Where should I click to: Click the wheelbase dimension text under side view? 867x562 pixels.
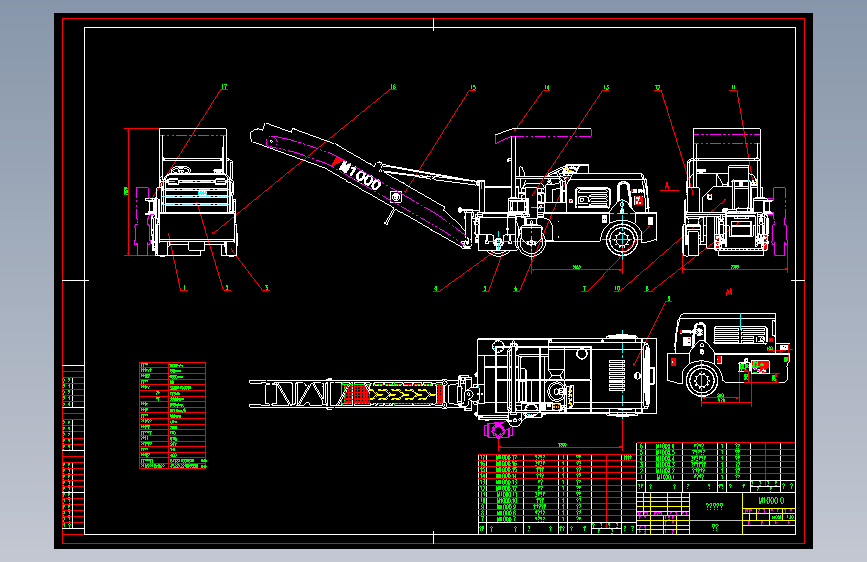click(x=577, y=267)
